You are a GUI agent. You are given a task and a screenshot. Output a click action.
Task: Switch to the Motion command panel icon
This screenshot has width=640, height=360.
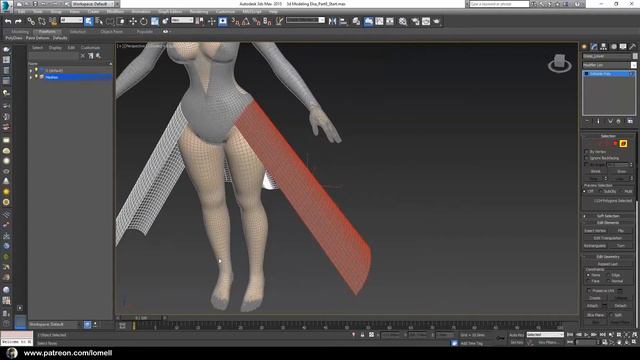613,47
